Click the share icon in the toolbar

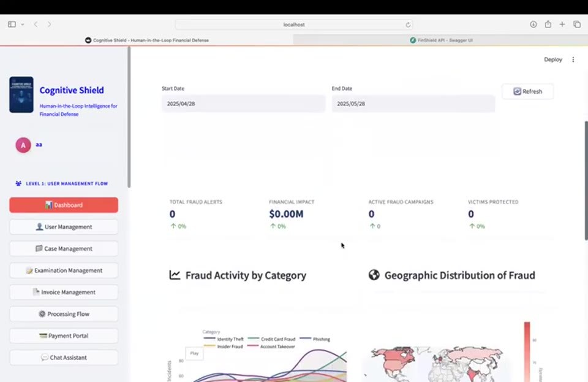pyautogui.click(x=548, y=25)
